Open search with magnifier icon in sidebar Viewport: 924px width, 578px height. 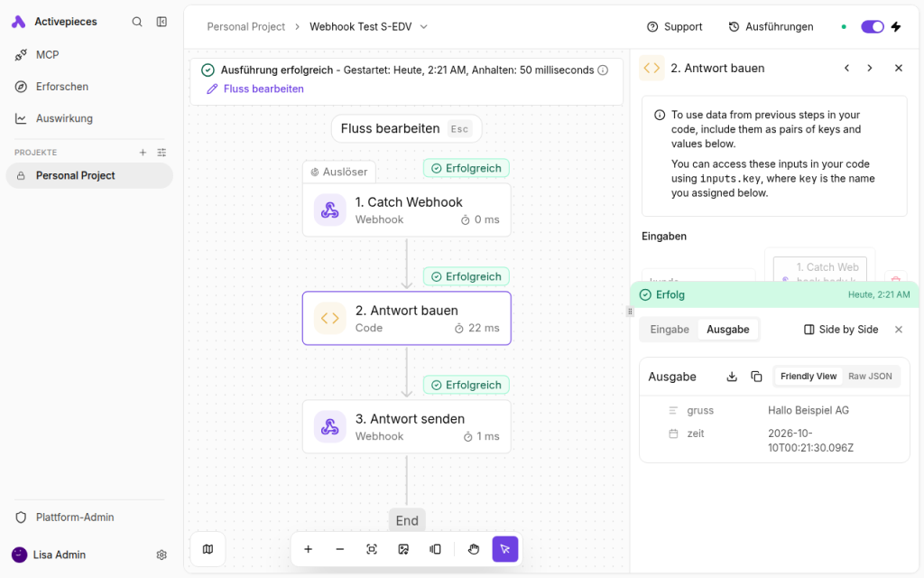137,22
